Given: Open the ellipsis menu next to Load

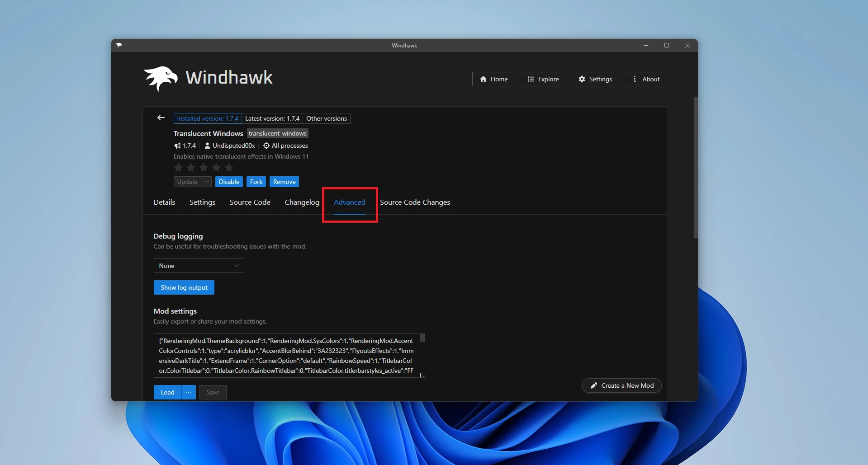Looking at the screenshot, I should tap(189, 392).
